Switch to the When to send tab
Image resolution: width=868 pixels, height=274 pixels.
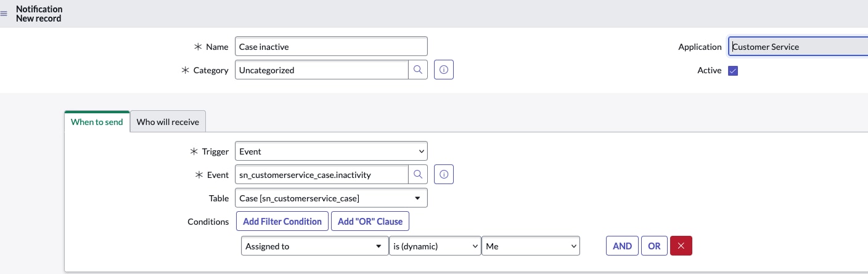[97, 122]
